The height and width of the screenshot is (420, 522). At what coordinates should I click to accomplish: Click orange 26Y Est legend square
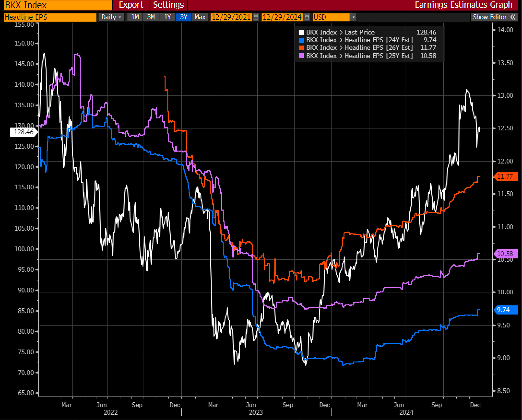click(301, 48)
